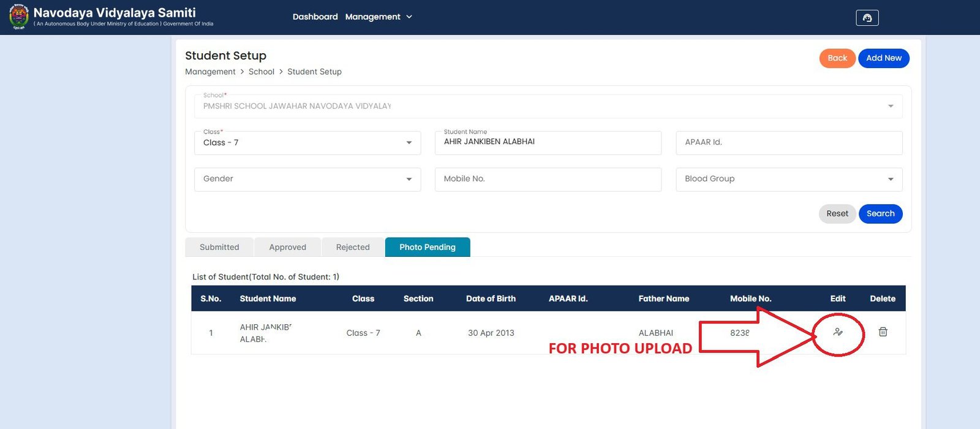980x429 pixels.
Task: Click the Date of Birth column header
Action: coord(491,299)
